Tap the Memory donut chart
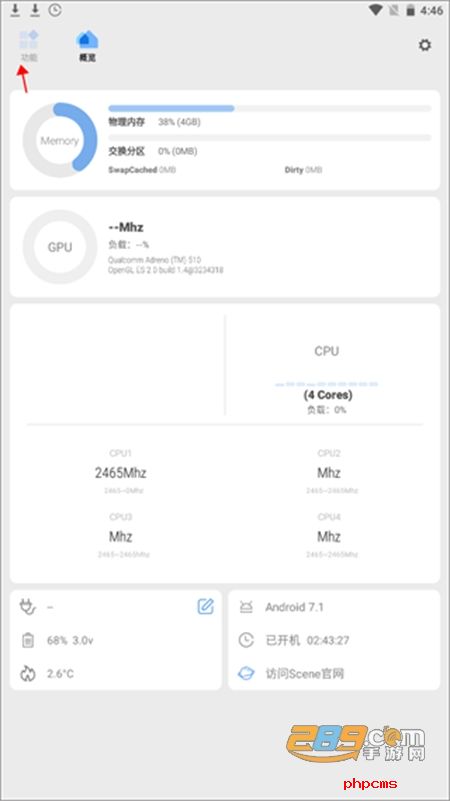Screen dimensions: 450x801 click(60, 140)
